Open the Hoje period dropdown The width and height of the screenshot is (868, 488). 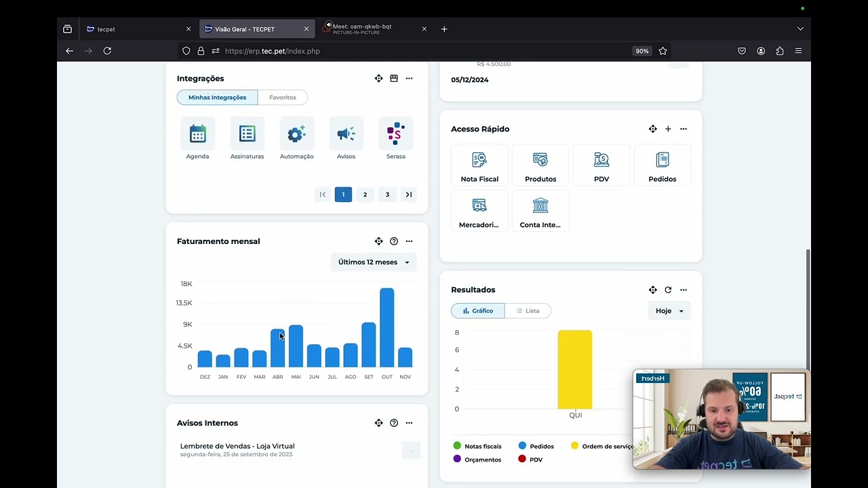point(669,310)
